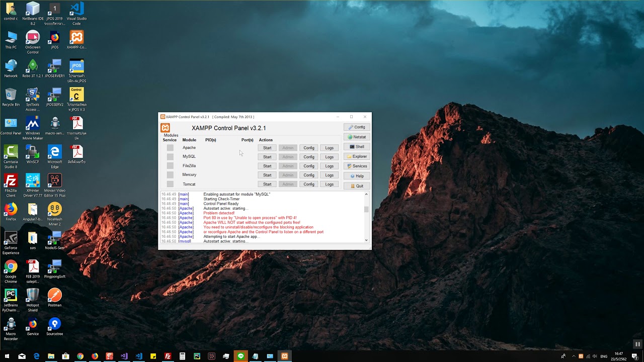Viewport: 644px width, 362px height.
Task: Open NetBeans IDE 8.2 desktop shortcut
Action: [x=33, y=14]
